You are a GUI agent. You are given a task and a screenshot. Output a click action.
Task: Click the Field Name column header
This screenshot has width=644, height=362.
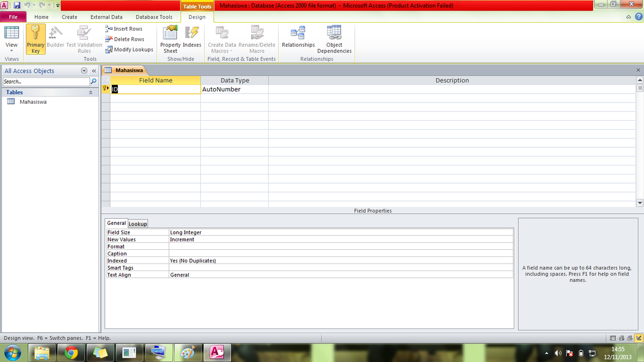pos(155,80)
